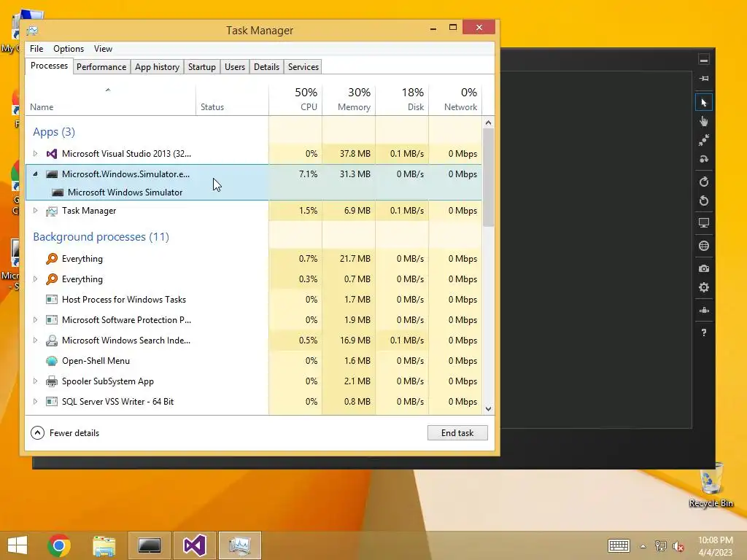The image size is (747, 560).
Task: Open the Options menu
Action: pyautogui.click(x=69, y=49)
